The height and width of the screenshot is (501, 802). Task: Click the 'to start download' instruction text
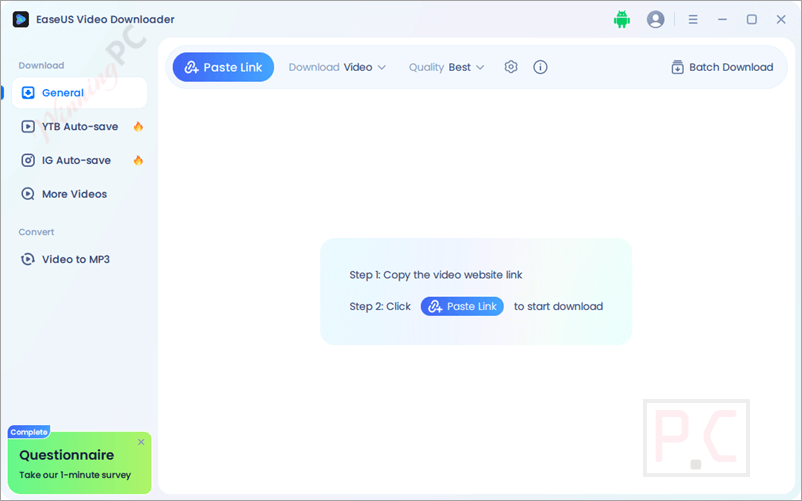pyautogui.click(x=559, y=306)
